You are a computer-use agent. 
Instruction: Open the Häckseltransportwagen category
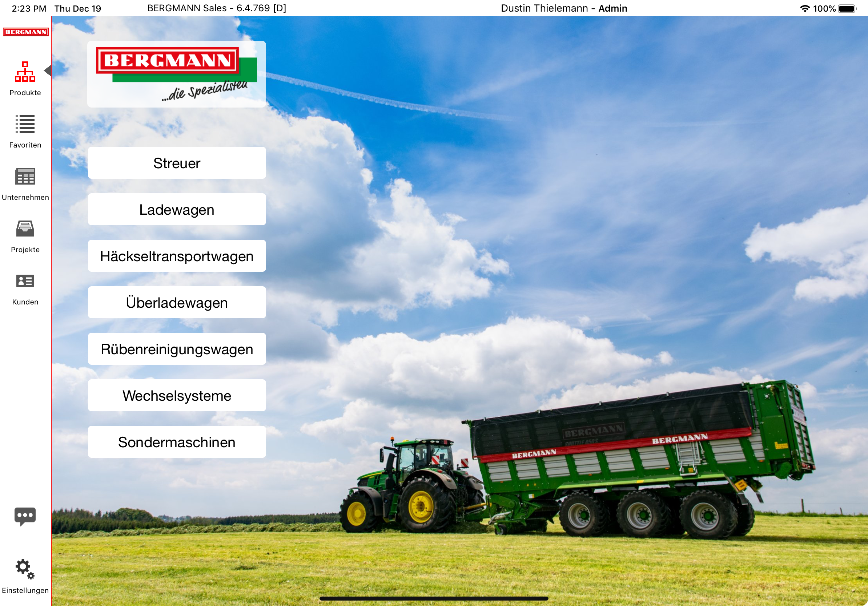tap(177, 256)
